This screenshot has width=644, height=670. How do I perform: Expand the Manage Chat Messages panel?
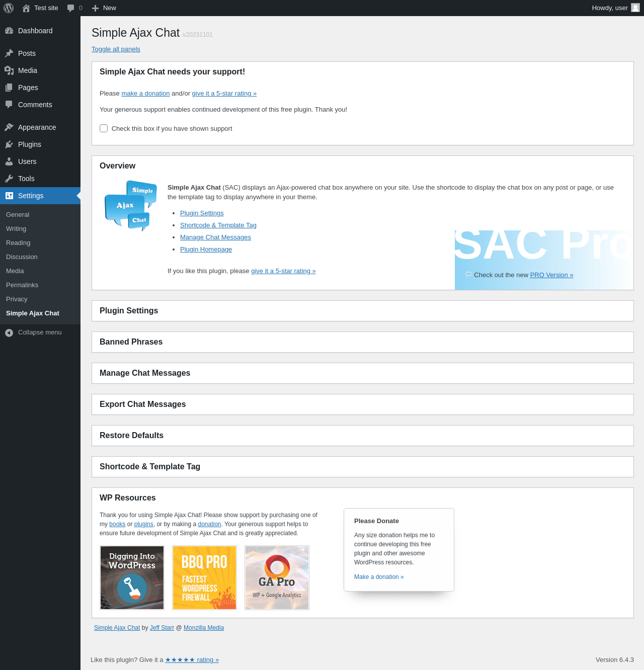pos(362,373)
